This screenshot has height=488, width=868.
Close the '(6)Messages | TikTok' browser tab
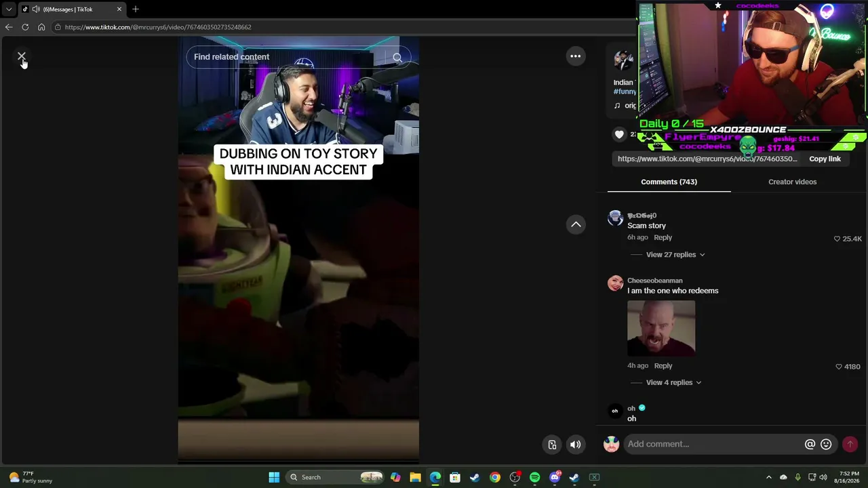[119, 9]
